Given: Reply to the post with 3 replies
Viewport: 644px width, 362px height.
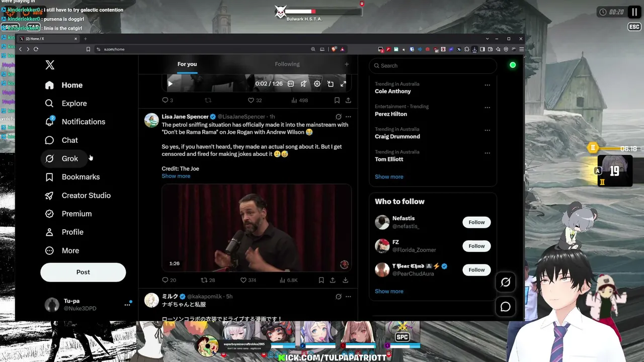Looking at the screenshot, I should pyautogui.click(x=168, y=100).
